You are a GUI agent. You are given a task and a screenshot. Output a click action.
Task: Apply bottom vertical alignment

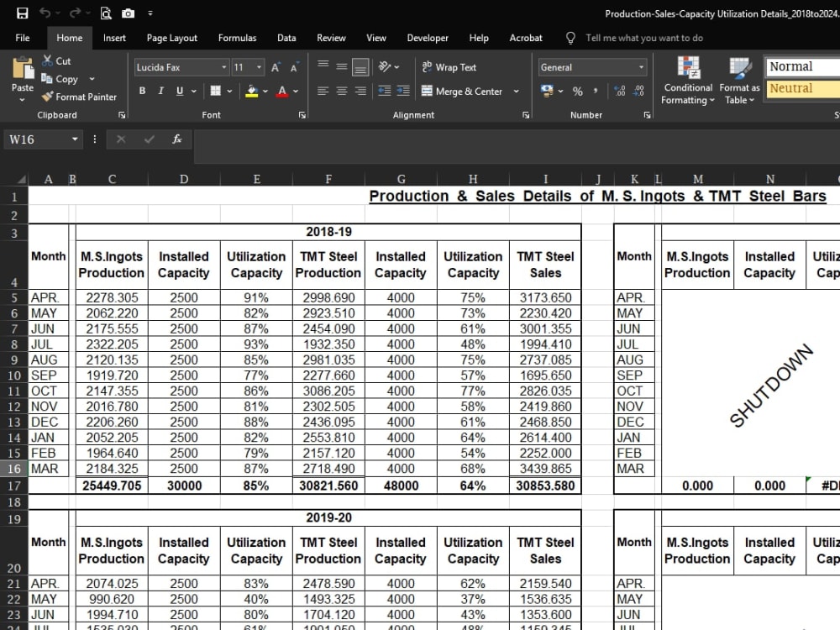click(x=360, y=67)
